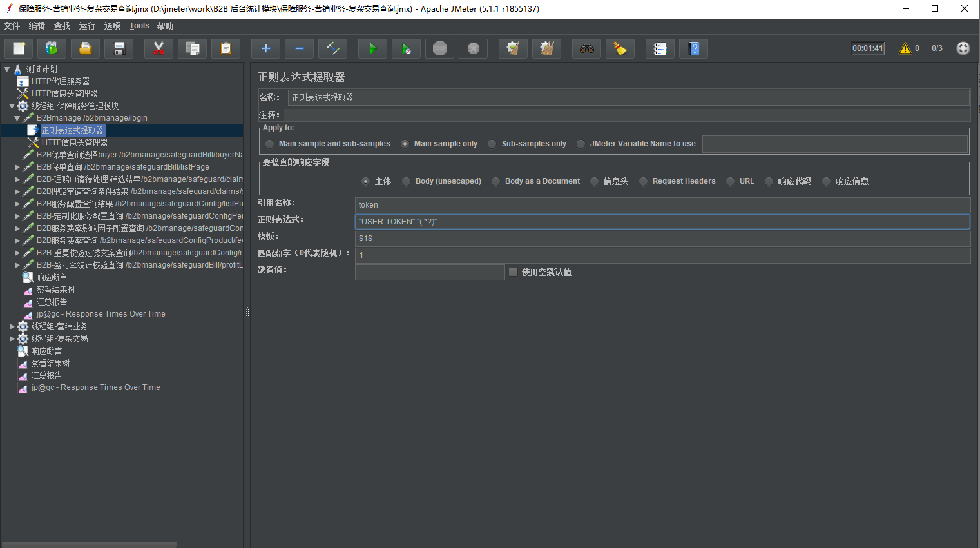Expand the B2B服务配置查询结果 sampler node

(x=17, y=204)
